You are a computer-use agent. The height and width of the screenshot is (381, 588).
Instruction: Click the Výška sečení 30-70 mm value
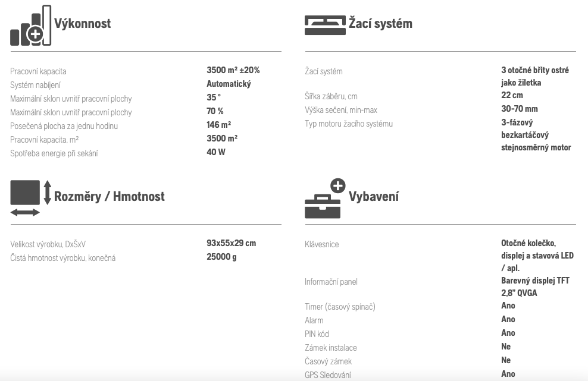pos(520,109)
